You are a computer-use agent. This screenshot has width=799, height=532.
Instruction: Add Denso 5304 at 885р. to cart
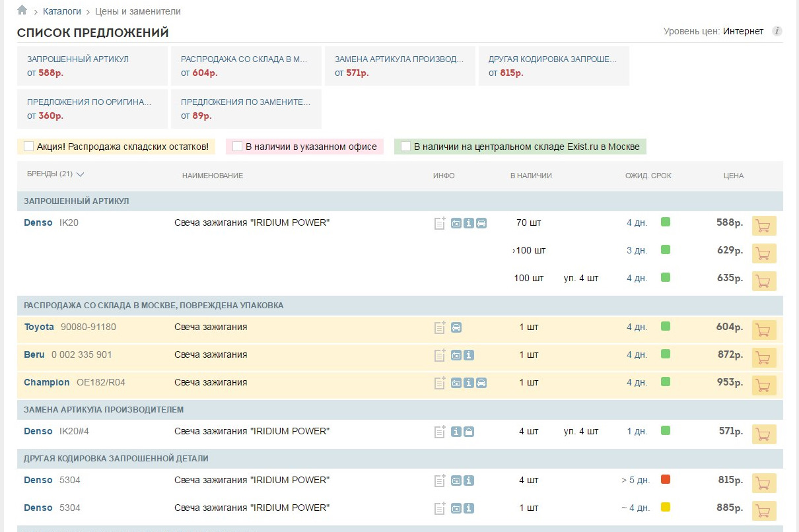pyautogui.click(x=764, y=511)
